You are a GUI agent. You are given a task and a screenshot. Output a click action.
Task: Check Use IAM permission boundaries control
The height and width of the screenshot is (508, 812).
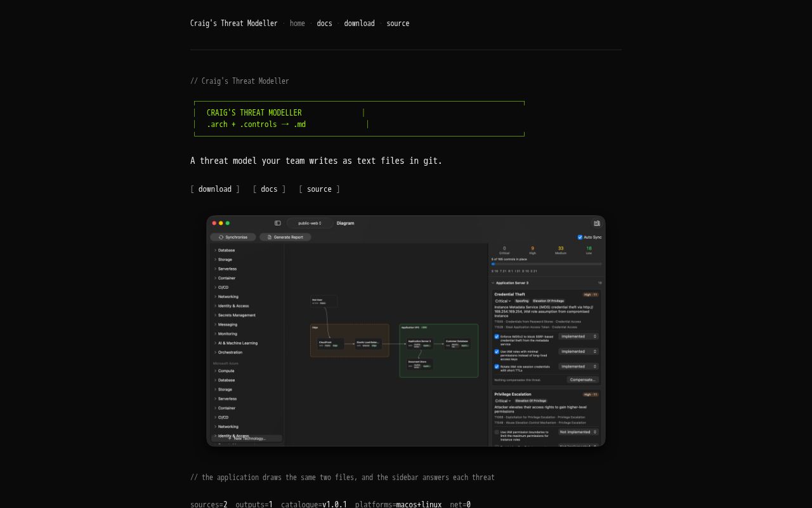tap(497, 432)
